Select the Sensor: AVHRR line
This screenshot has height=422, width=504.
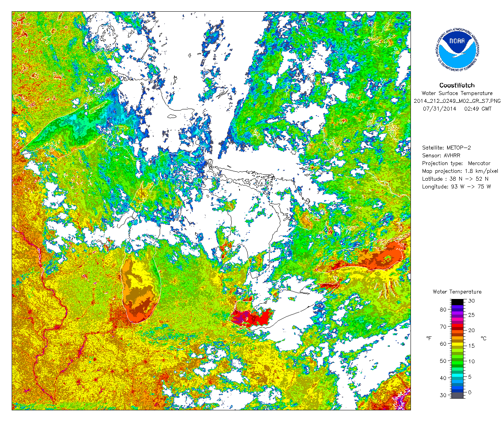tap(441, 156)
